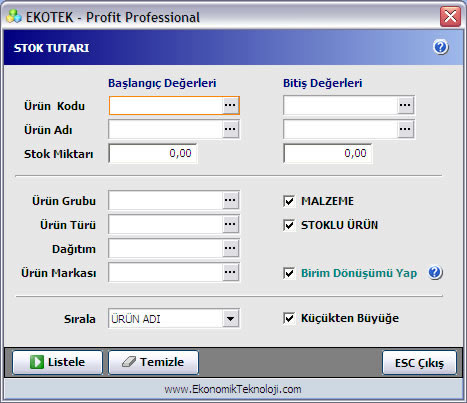Focus the starting Ürün Kodu input field

166,105
